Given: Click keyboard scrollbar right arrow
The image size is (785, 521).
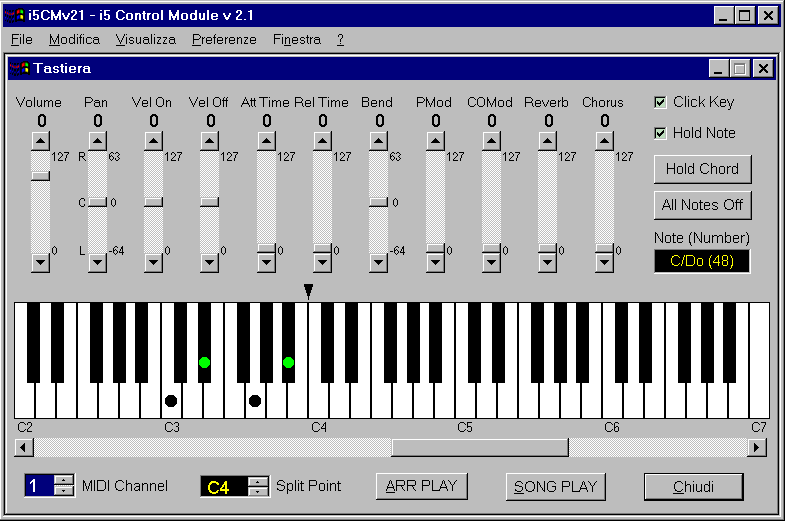Looking at the screenshot, I should click(757, 447).
